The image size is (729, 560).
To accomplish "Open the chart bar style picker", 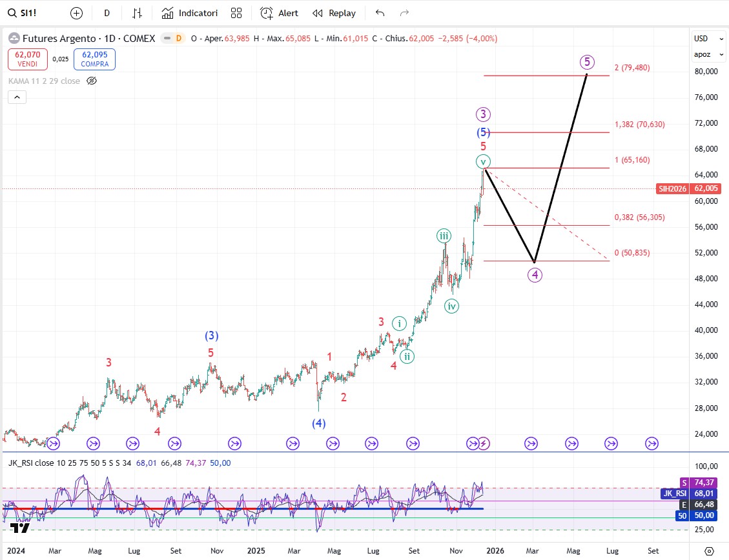I will click(137, 13).
